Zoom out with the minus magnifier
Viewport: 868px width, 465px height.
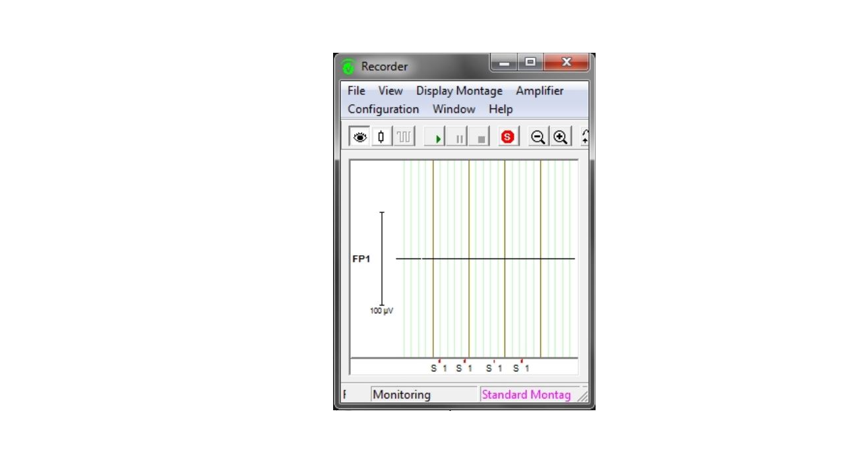pos(538,137)
